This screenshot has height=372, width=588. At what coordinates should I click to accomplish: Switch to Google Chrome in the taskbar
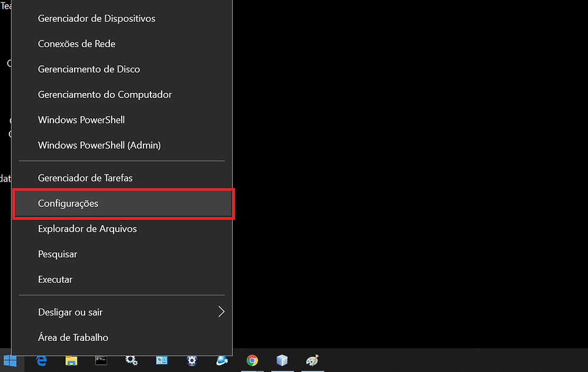tap(252, 361)
